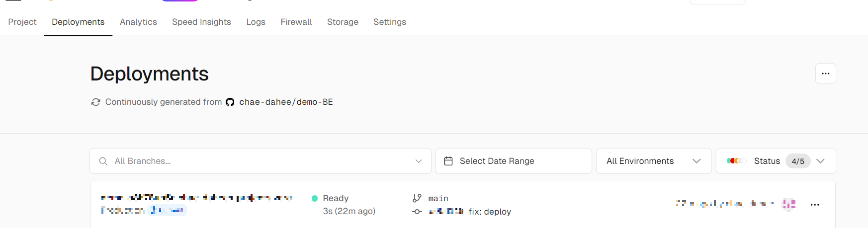Open the page options ellipsis menu
Viewport: 868px width, 228px height.
pyautogui.click(x=825, y=74)
